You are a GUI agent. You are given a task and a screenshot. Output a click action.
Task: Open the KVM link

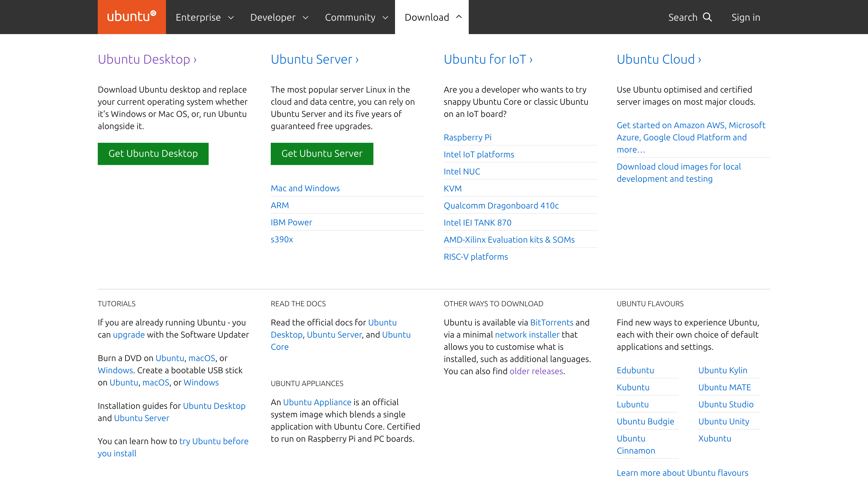(453, 189)
